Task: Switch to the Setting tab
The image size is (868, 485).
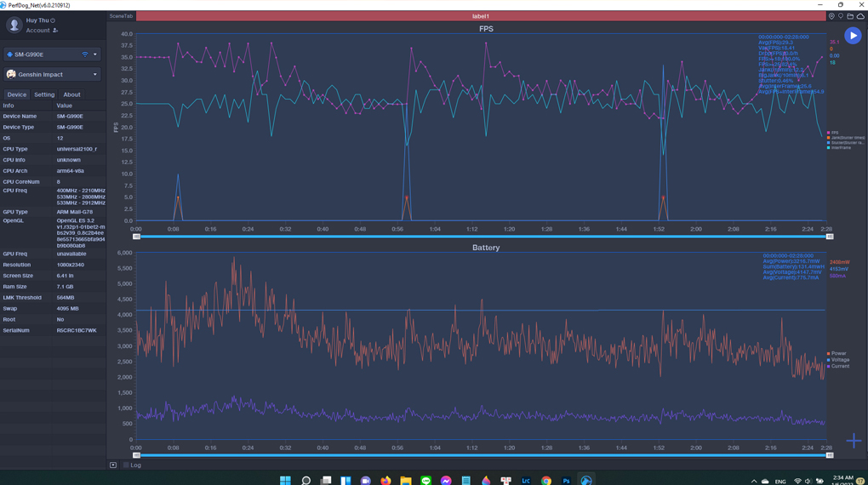Action: click(x=44, y=95)
